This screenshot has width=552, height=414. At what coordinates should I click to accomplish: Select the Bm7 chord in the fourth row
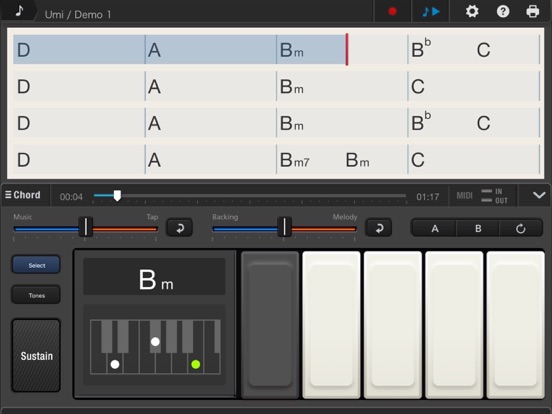(295, 160)
